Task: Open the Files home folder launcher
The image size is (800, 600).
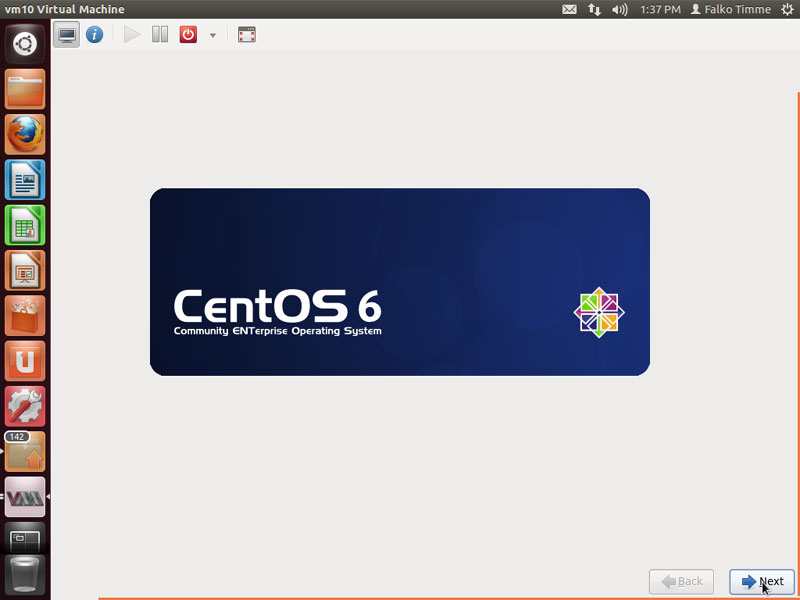Action: tap(25, 89)
